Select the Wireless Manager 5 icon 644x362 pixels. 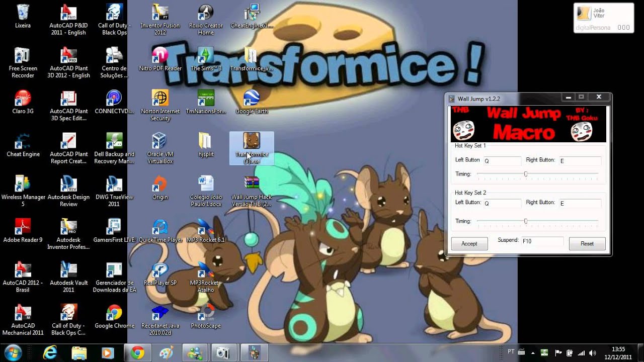click(23, 192)
